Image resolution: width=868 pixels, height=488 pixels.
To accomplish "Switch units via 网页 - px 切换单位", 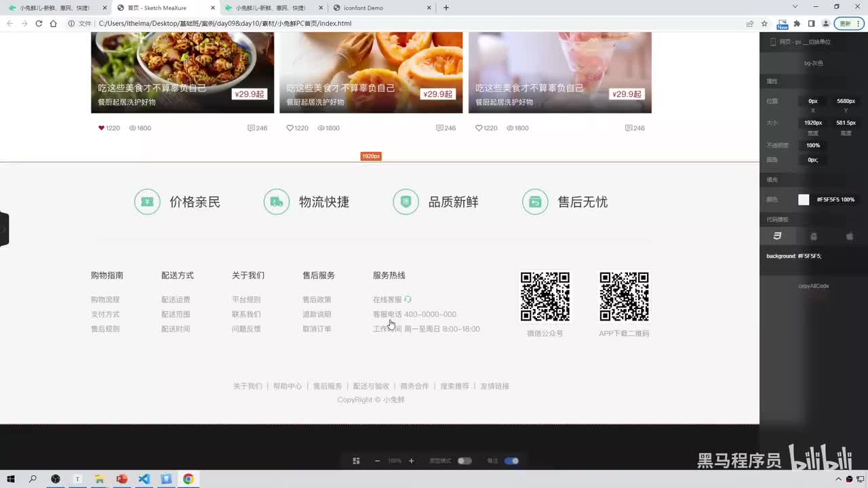I will 804,42.
